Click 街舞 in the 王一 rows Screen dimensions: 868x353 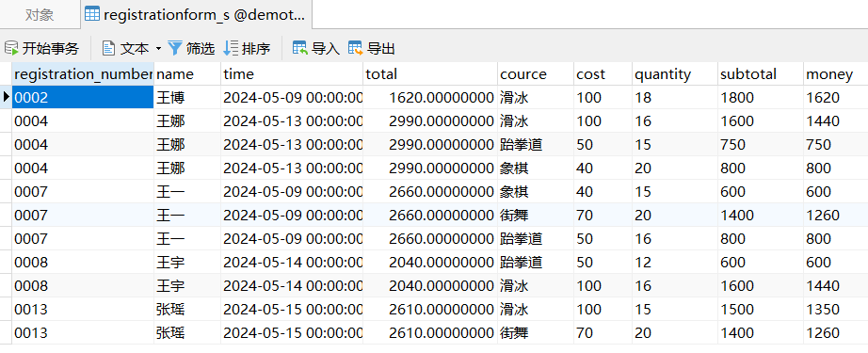coord(536,215)
